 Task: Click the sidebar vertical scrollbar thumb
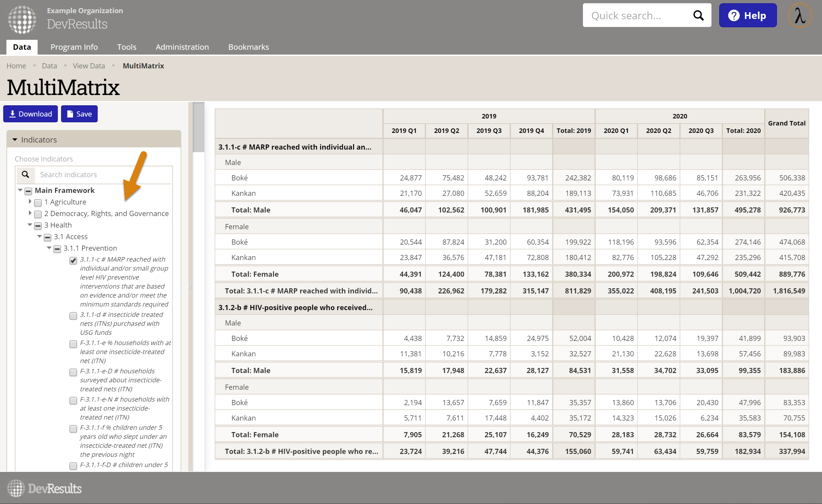[x=199, y=127]
